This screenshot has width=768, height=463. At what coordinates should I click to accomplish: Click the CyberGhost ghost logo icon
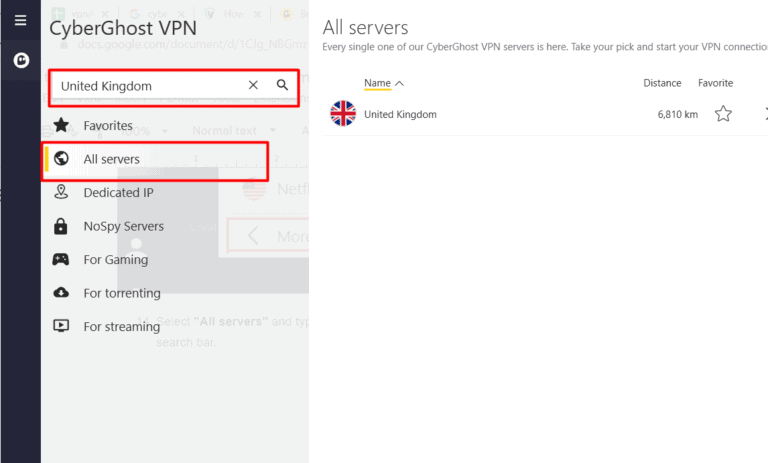click(20, 61)
